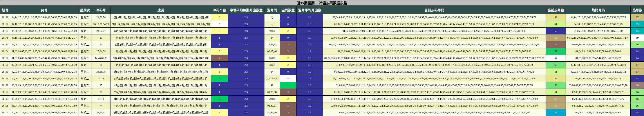Click hot number count 18 in row 26129
Viewport: 644px width, 116px height.
pos(637,85)
